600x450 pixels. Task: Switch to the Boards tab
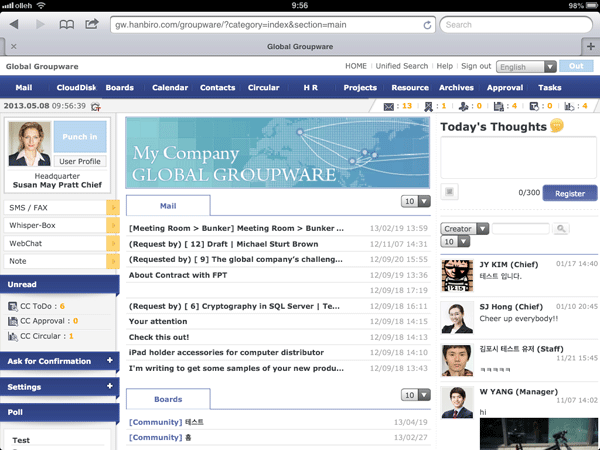(x=168, y=399)
